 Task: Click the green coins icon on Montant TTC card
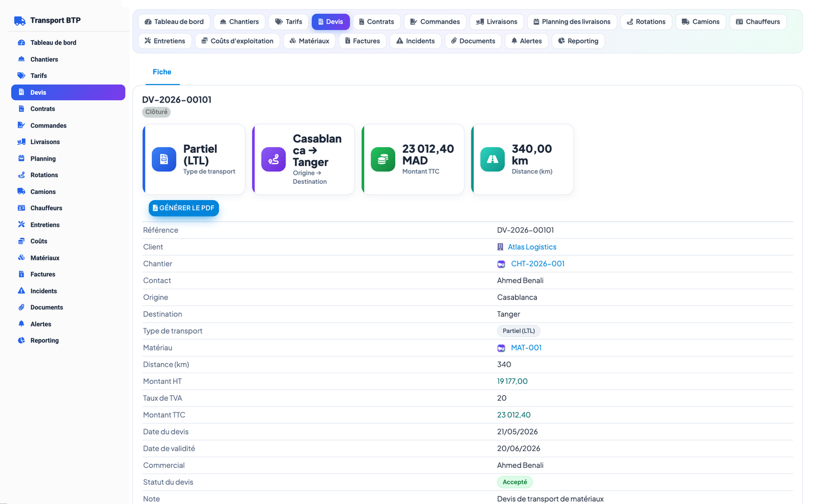[383, 160]
